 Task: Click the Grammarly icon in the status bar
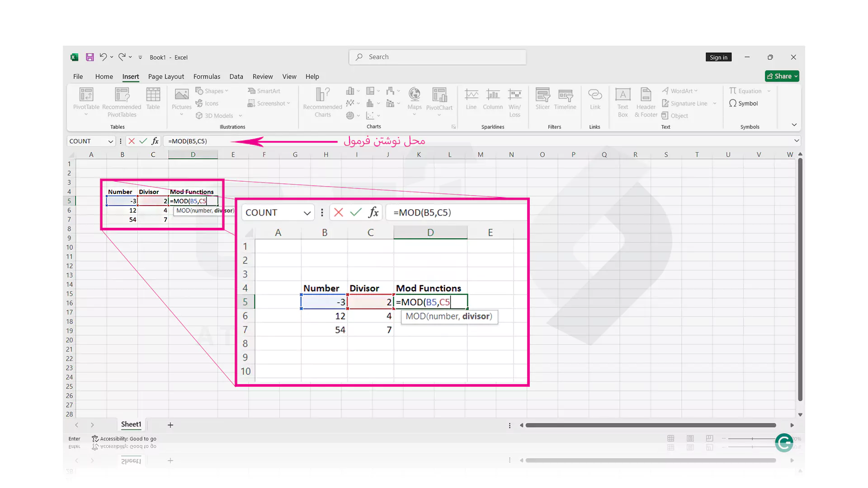[784, 442]
